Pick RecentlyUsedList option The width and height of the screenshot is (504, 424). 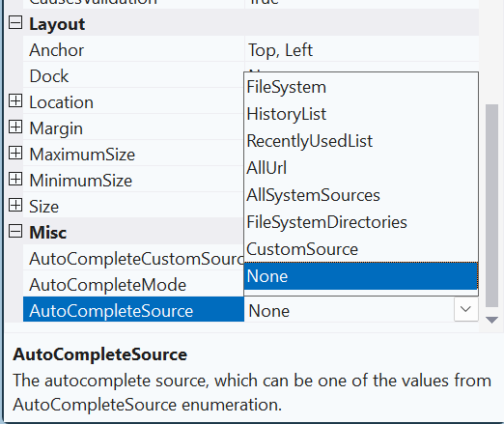[x=361, y=141]
